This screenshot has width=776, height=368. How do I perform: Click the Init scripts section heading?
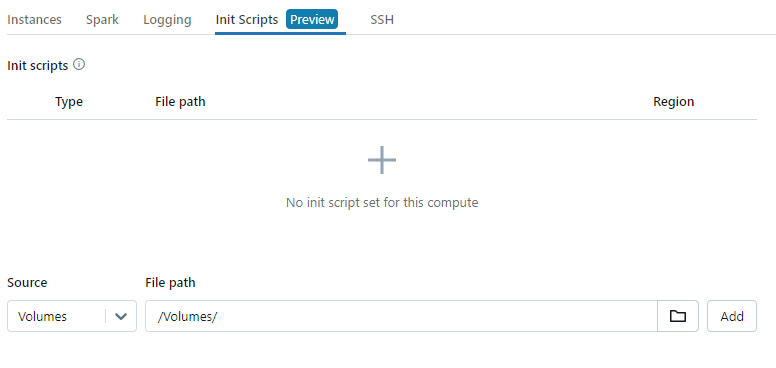tap(38, 66)
